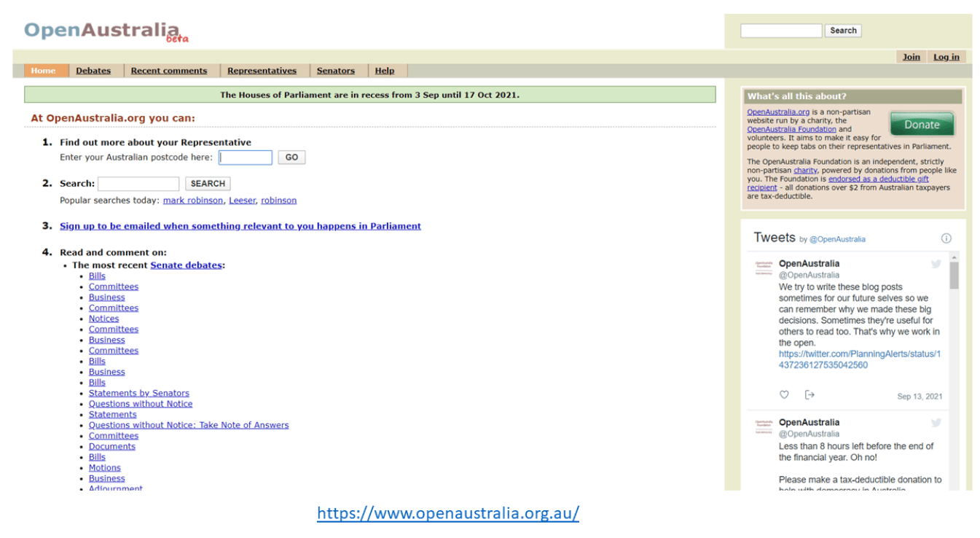Viewport: 980px width, 538px height.
Task: Go to Representatives tab
Action: pos(262,71)
